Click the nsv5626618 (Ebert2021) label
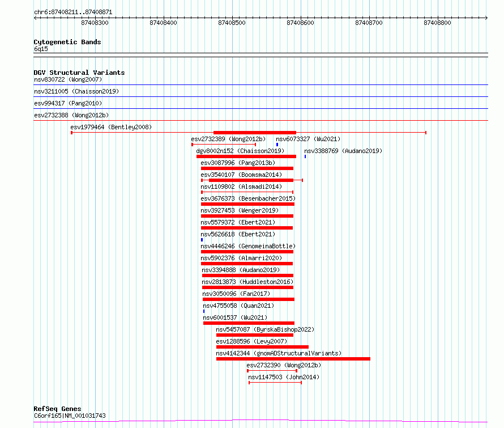Screen dimensions: 504x428 click(x=238, y=234)
